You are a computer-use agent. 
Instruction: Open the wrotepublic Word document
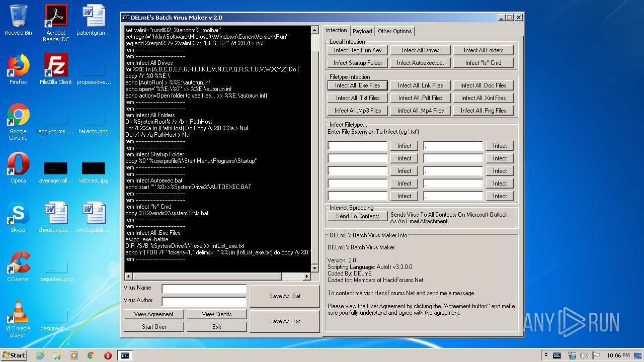click(x=94, y=217)
